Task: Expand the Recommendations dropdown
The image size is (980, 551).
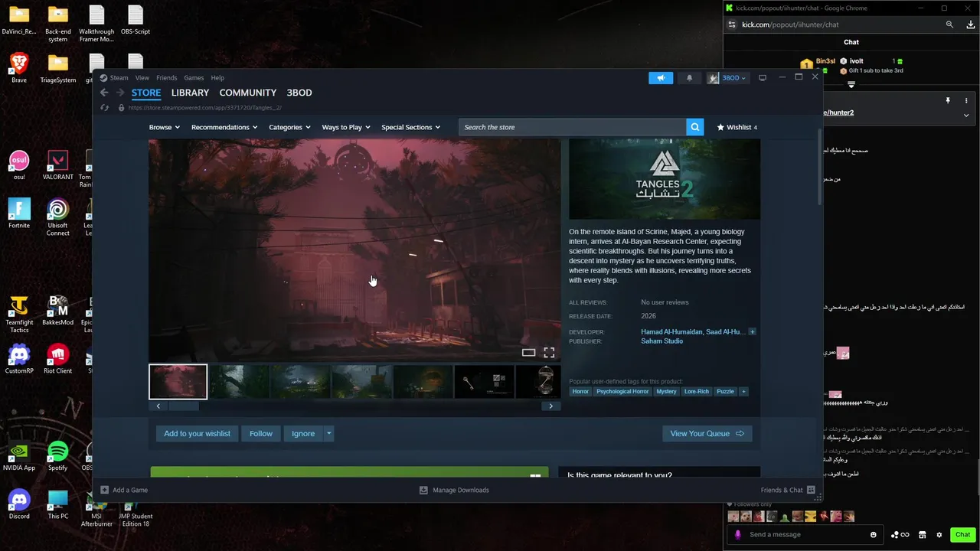Action: [224, 127]
